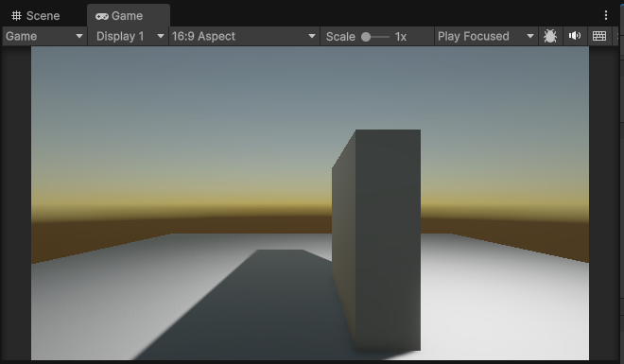Click the blue-gray sky area
This screenshot has height=364, width=624.
pos(199,99)
